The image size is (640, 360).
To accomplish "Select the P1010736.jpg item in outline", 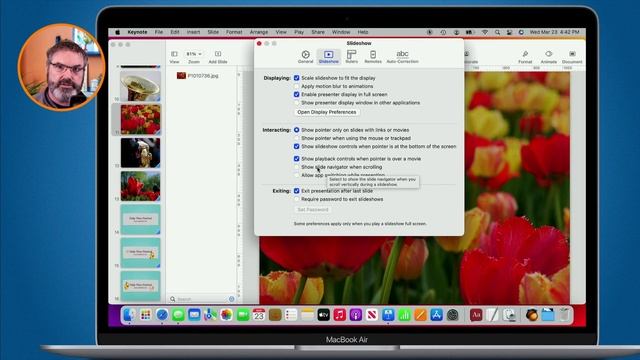I will [198, 76].
